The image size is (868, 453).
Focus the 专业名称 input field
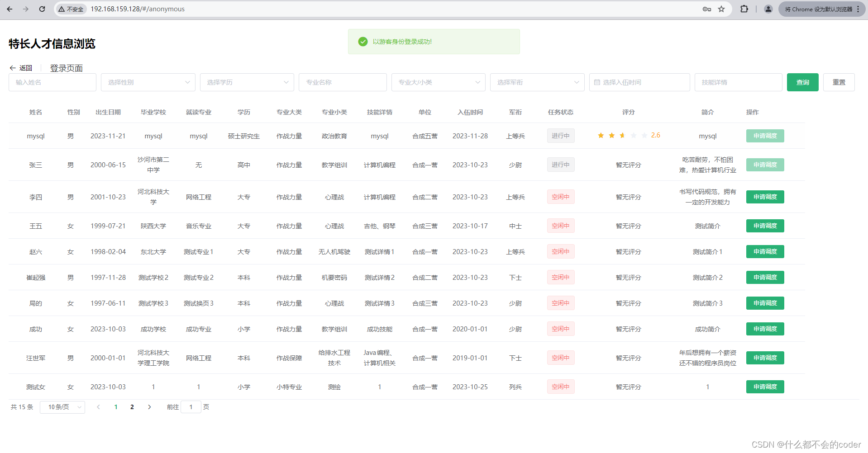[343, 82]
